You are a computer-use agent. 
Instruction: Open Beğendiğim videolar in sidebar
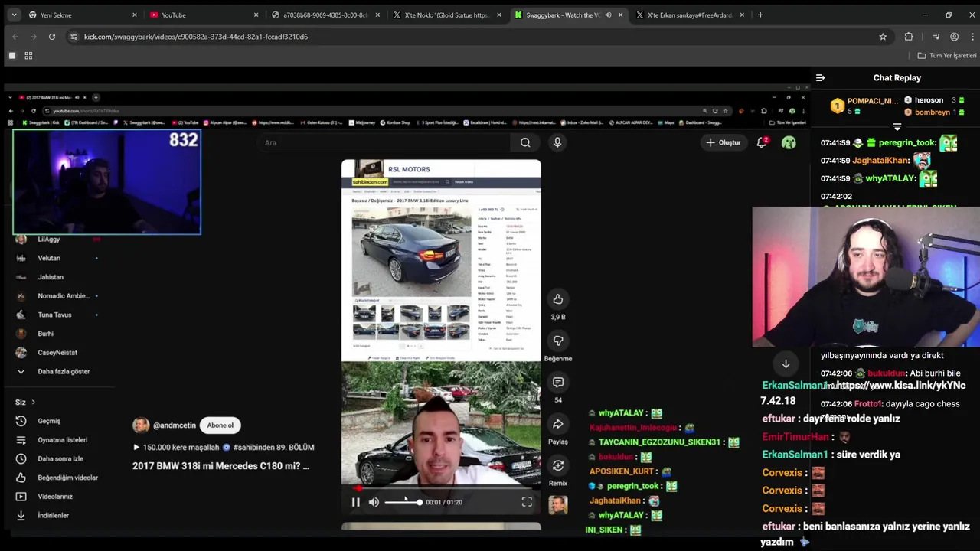67,478
